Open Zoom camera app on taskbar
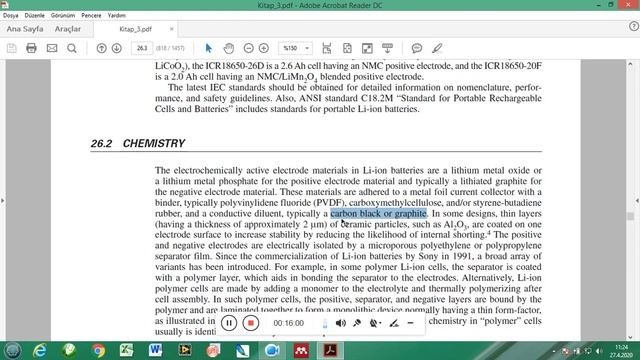 [x=272, y=351]
